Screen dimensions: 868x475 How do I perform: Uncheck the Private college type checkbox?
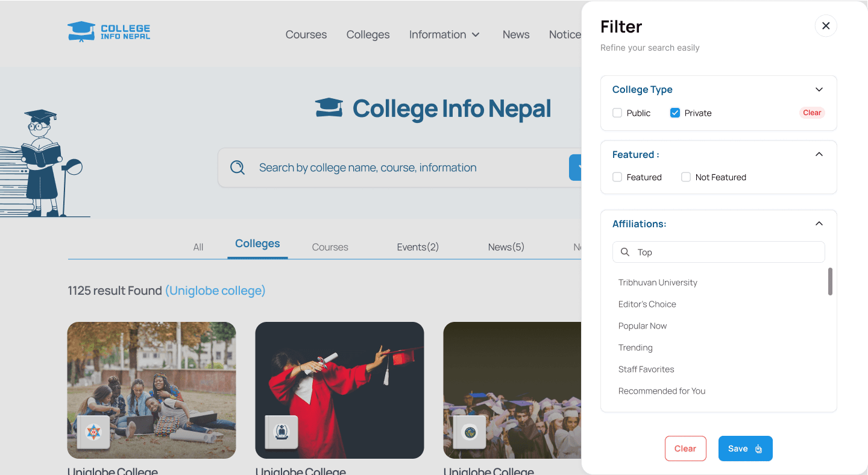[675, 113]
